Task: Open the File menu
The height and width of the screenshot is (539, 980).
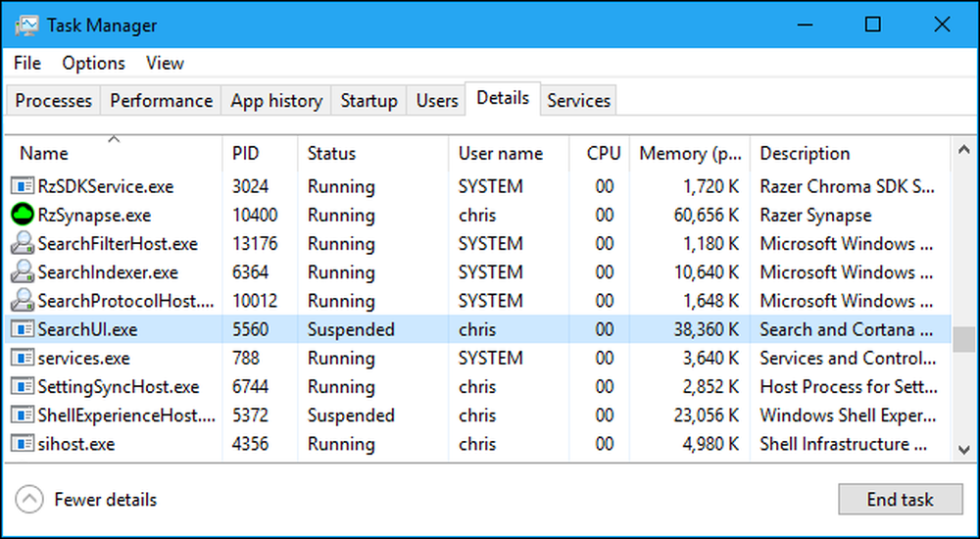Action: tap(26, 63)
